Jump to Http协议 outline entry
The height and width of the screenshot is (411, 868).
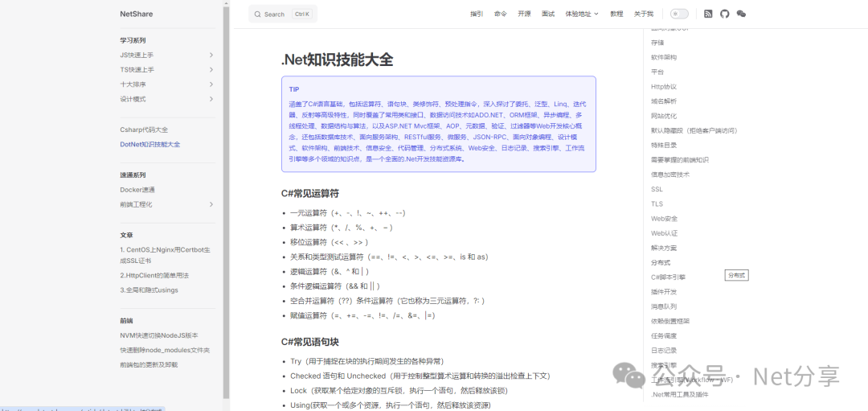[x=664, y=86]
